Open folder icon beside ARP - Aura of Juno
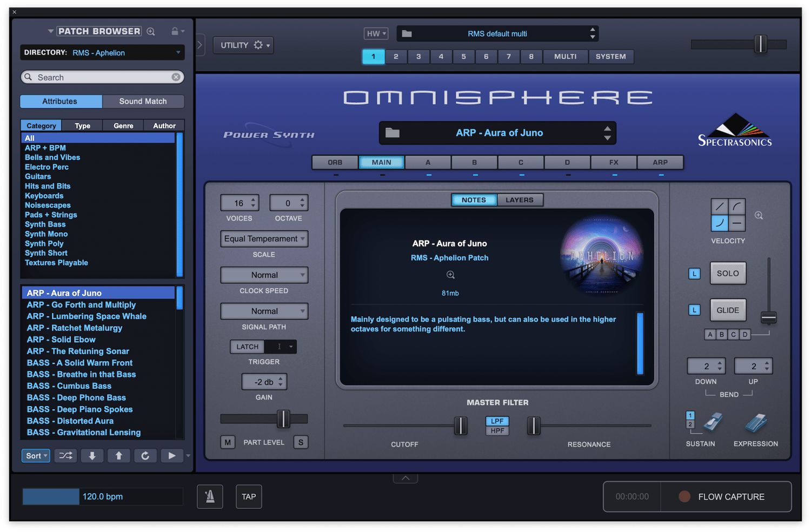Screen dimensions: 811x532 [393, 132]
